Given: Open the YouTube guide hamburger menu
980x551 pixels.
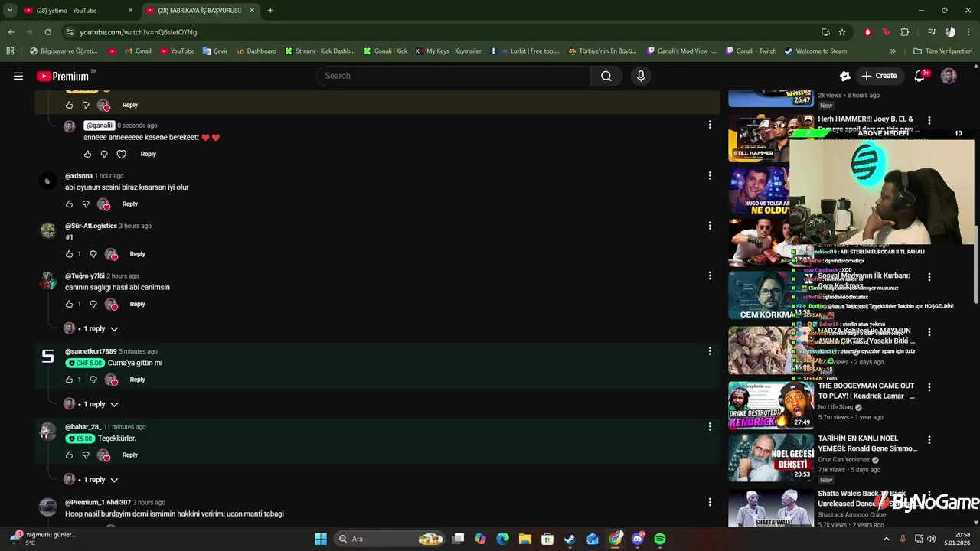Looking at the screenshot, I should [x=18, y=76].
